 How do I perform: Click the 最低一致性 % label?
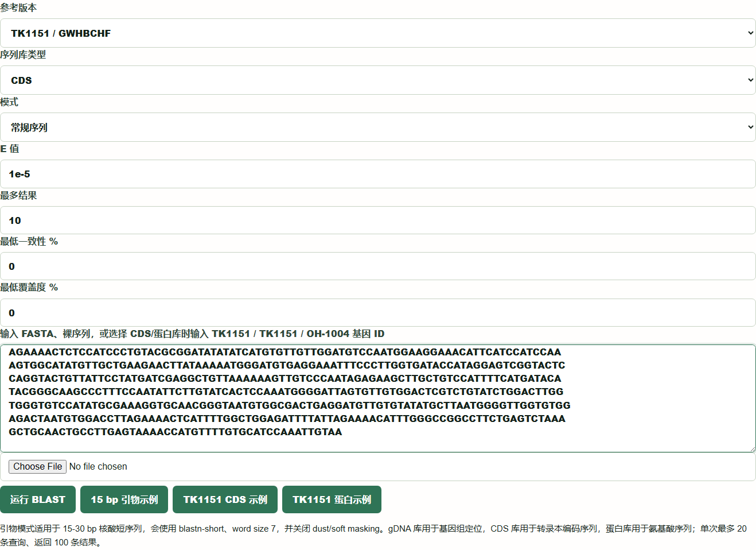[29, 241]
